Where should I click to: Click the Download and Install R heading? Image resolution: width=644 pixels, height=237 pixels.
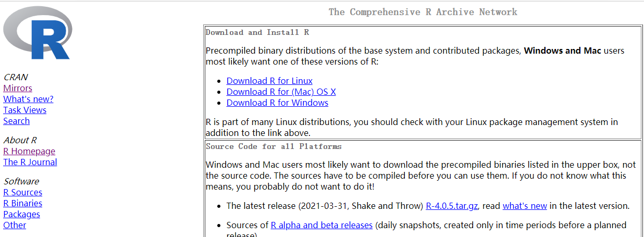(257, 32)
